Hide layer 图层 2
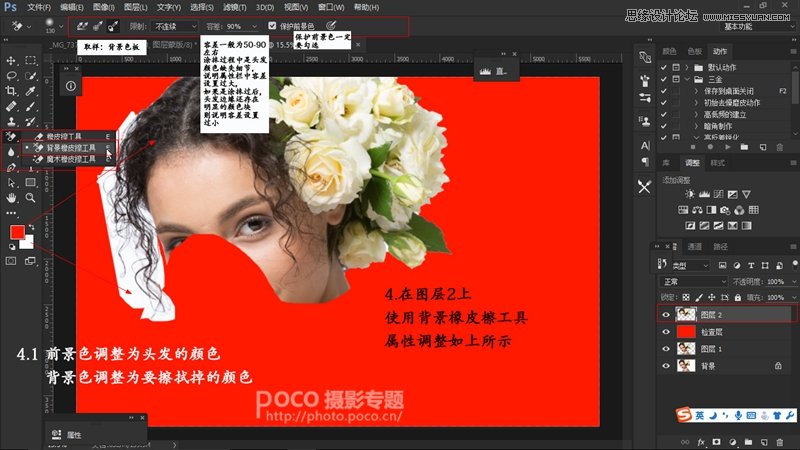The width and height of the screenshot is (800, 450). [666, 315]
